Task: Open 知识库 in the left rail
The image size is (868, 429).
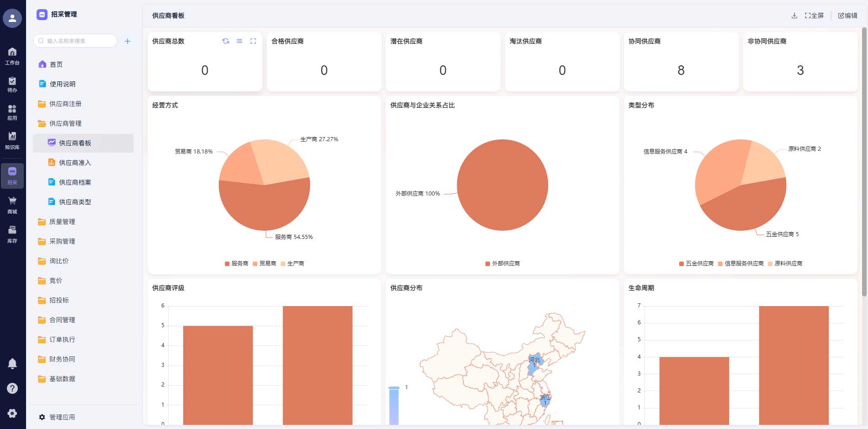Action: pyautogui.click(x=12, y=140)
